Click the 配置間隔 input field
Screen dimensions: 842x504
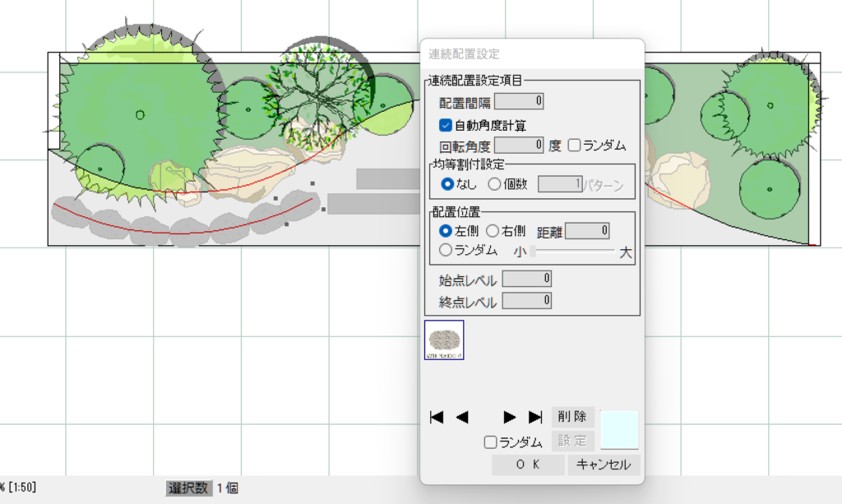pos(519,102)
